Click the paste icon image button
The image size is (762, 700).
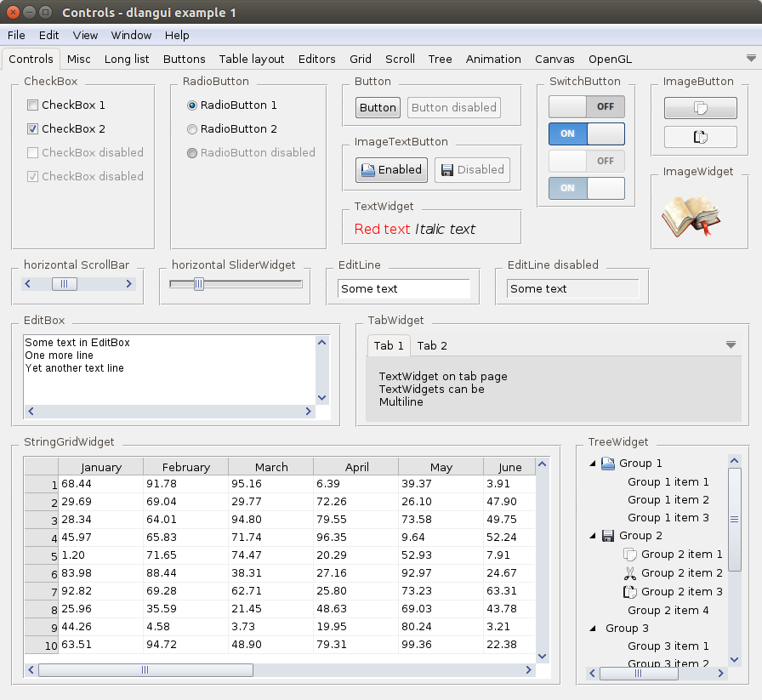(700, 136)
